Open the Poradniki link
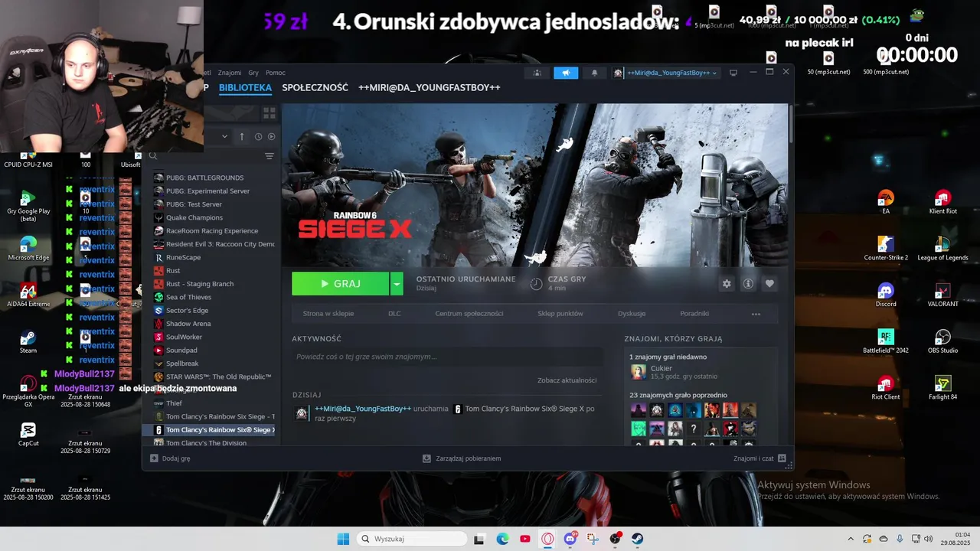This screenshot has height=551, width=980. click(x=694, y=314)
